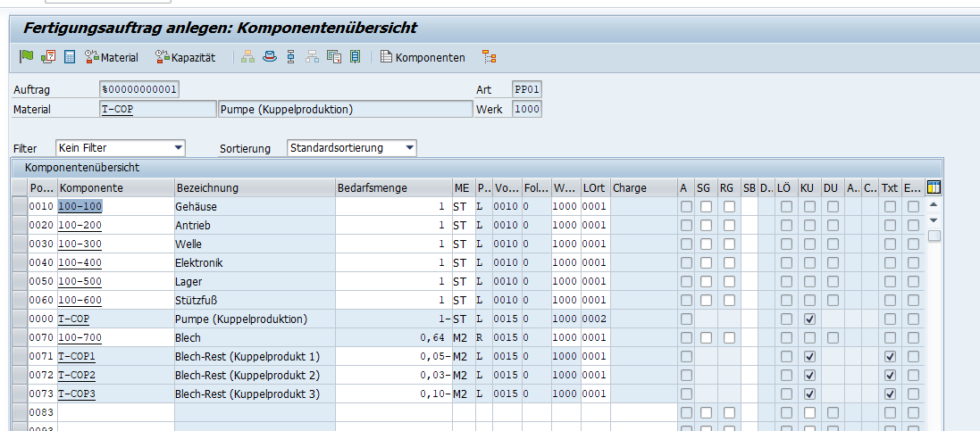This screenshot has width=980, height=431.
Task: Click Material availability check button
Action: pos(112,57)
